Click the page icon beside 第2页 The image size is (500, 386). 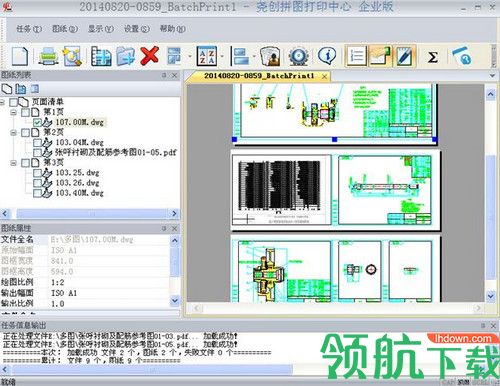(35, 133)
